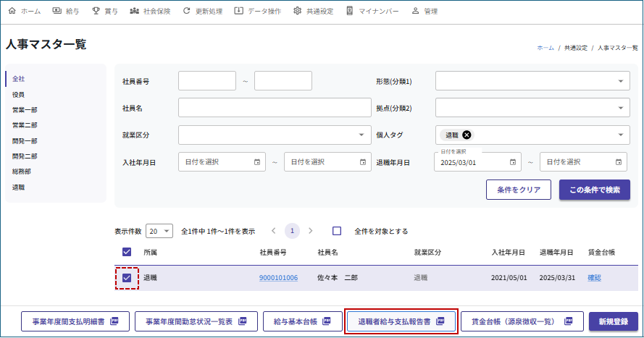The image size is (644, 338).
Task: Click the ホーム house icon in the menu
Action: 12,12
